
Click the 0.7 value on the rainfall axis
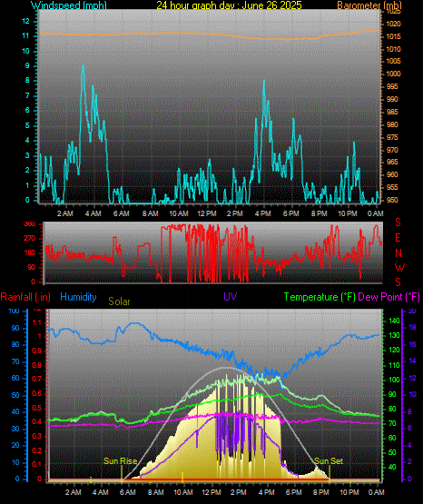[x=37, y=379]
